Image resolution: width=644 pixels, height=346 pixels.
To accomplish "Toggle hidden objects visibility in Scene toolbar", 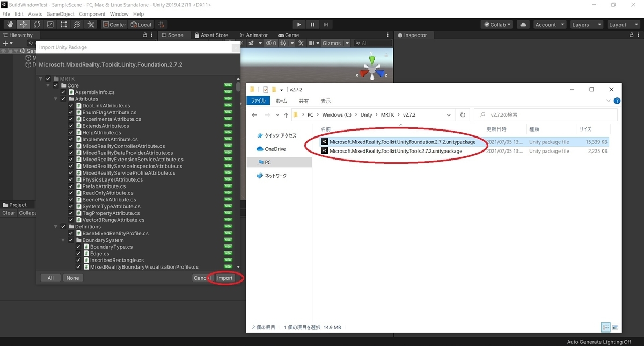I will [x=272, y=43].
